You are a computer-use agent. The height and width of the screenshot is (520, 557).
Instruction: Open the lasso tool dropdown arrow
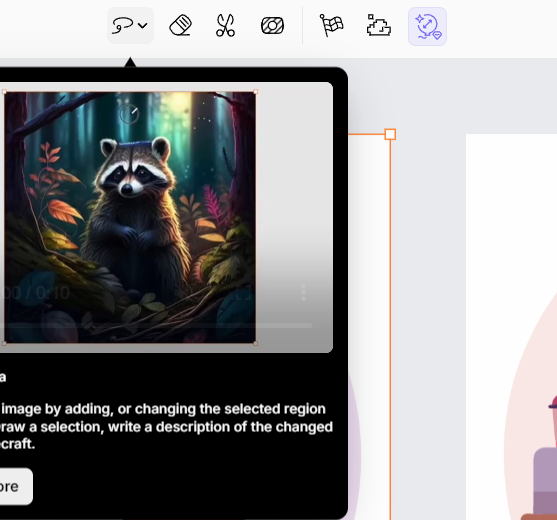(x=142, y=26)
